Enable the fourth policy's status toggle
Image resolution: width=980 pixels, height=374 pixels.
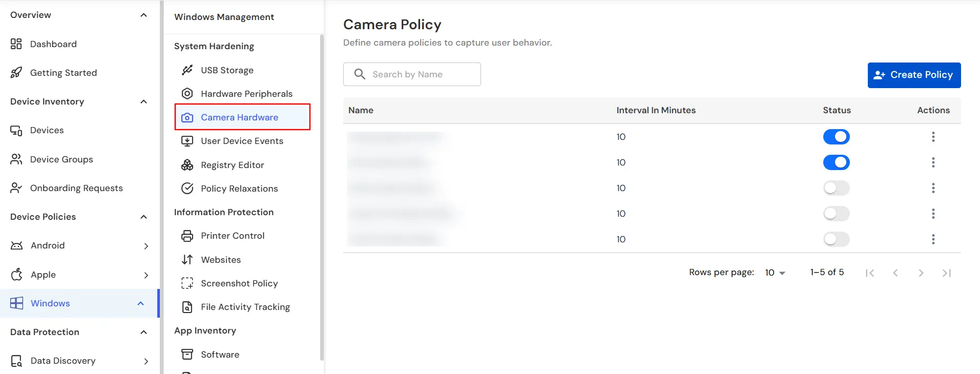click(837, 214)
